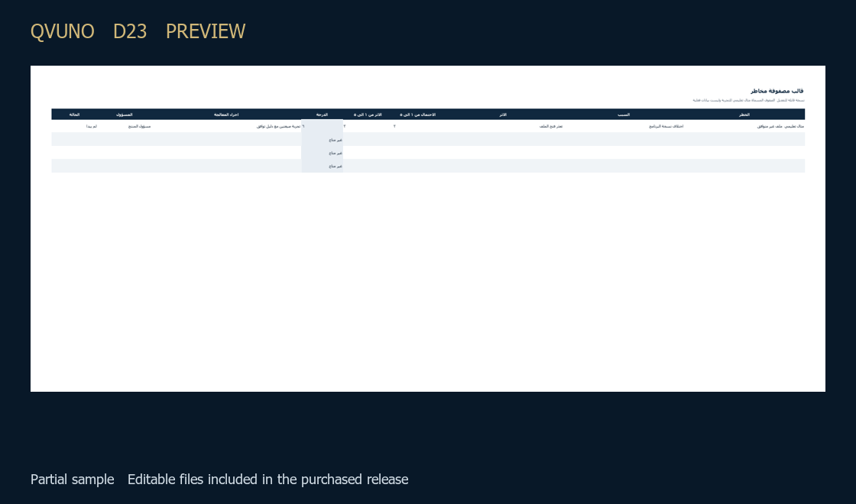The image size is (856, 504).
Task: Click the 'QVUNO D23 PREVIEW' heading
Action: click(x=138, y=31)
